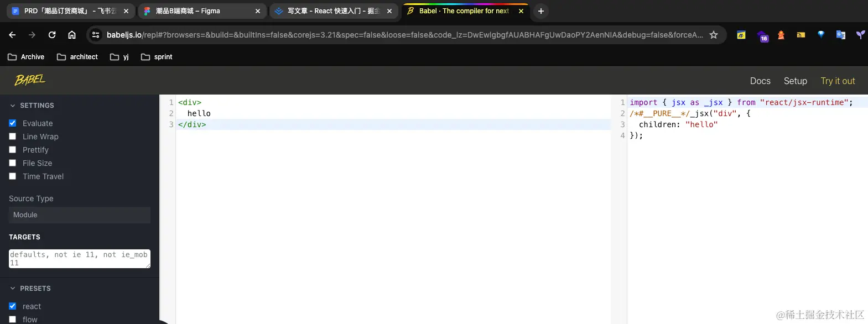Click the TARGETS text field
The height and width of the screenshot is (324, 868).
(x=80, y=259)
